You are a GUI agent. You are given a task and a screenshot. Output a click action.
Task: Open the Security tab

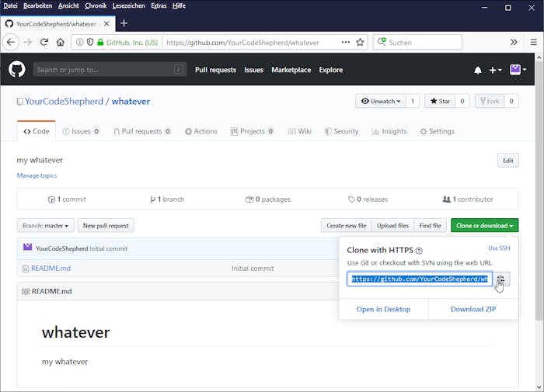(342, 131)
